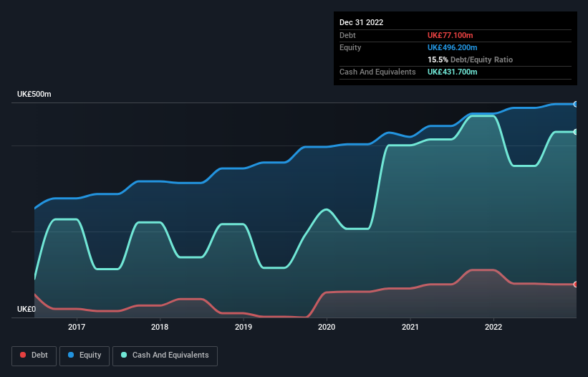Select the teal Cash endpoint marker
Image resolution: width=588 pixels, height=377 pixels.
click(x=576, y=132)
